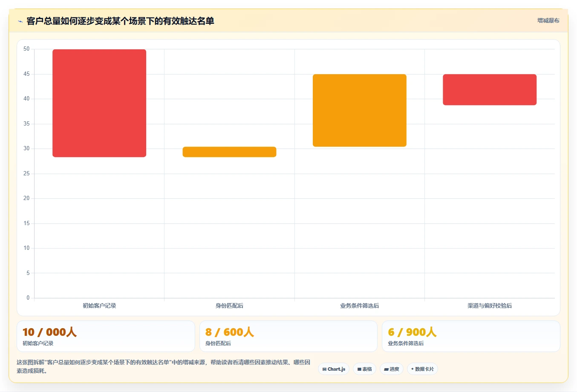
Task: Select the Chart.js tag chip
Action: (334, 369)
